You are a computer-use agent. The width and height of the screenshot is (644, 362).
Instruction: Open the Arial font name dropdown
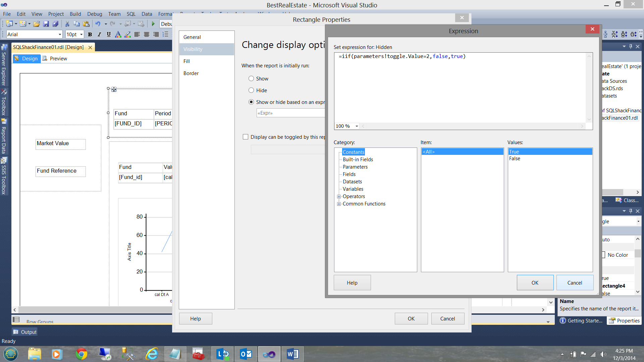pyautogui.click(x=60, y=34)
